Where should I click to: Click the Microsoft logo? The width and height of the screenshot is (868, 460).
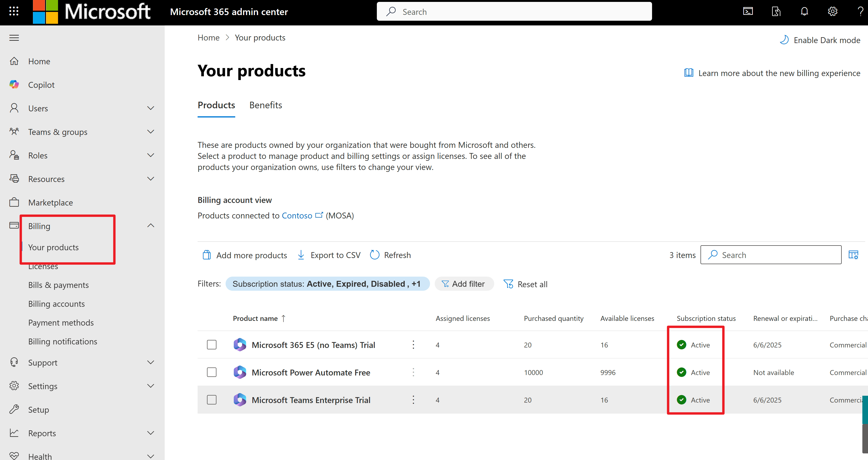92,12
